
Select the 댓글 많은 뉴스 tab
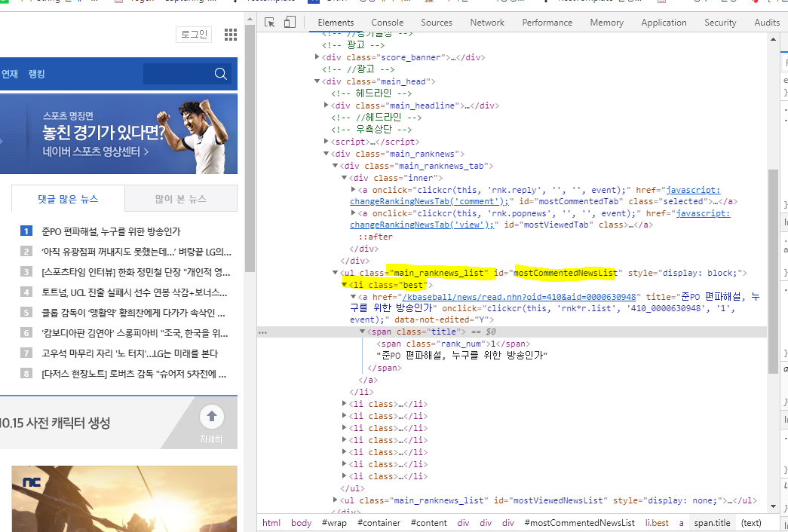tap(68, 199)
